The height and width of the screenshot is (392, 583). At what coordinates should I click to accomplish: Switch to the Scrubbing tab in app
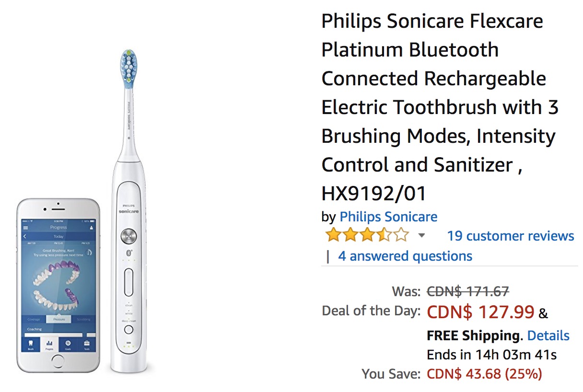(x=83, y=319)
